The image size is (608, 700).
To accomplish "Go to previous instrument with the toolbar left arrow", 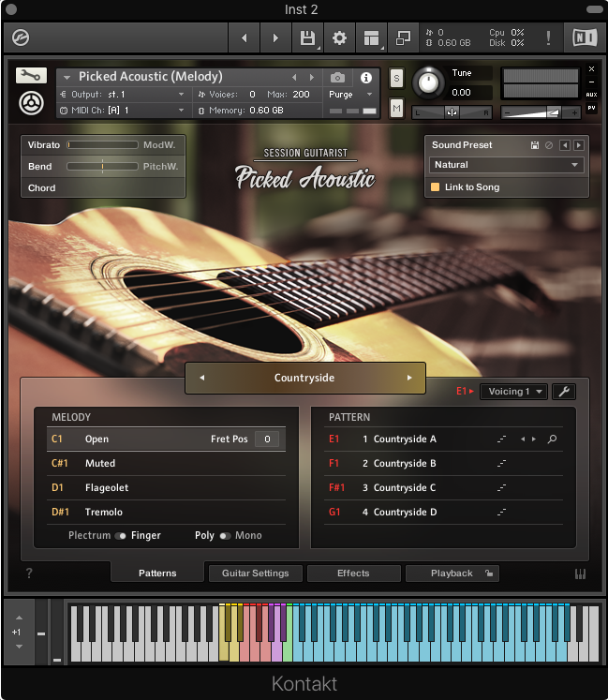I will click(244, 37).
